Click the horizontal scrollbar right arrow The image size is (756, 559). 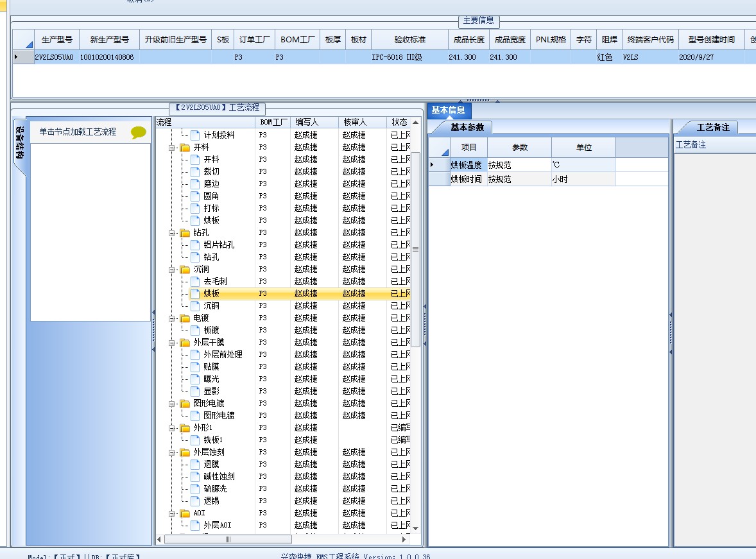(404, 539)
